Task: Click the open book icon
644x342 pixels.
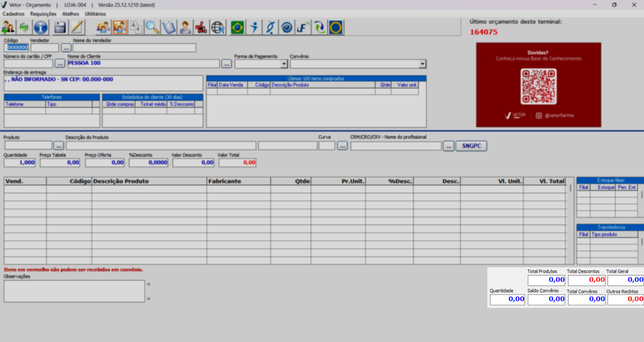Action: click(x=169, y=27)
